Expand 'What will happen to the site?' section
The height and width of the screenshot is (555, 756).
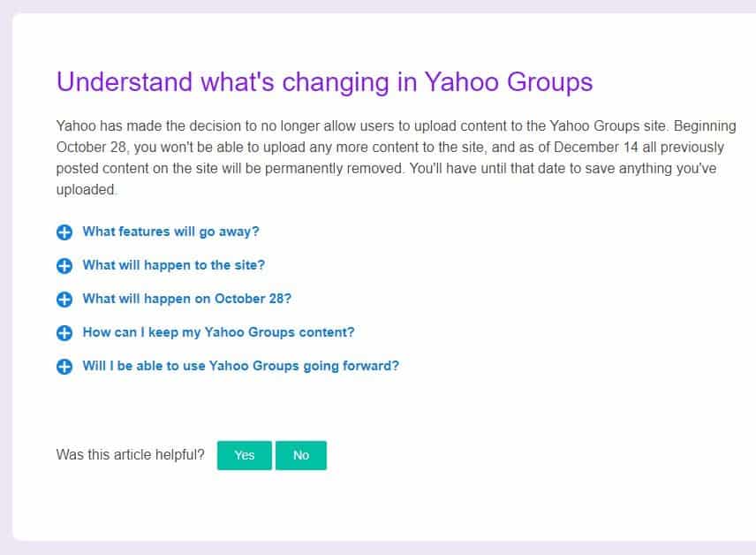coord(174,265)
